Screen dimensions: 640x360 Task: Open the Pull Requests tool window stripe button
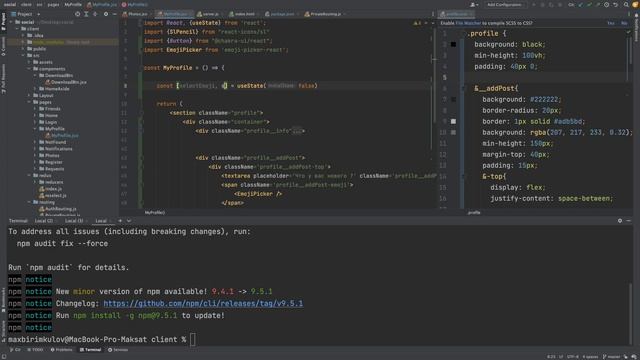pos(3,78)
